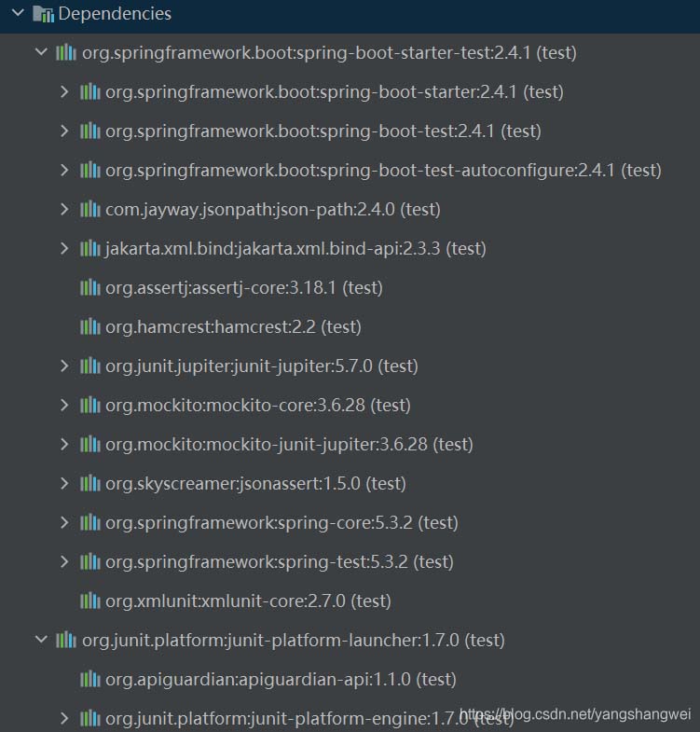This screenshot has height=732, width=700.
Task: Select org.springframework:spring-test:5.3.2 text
Action: (x=280, y=562)
